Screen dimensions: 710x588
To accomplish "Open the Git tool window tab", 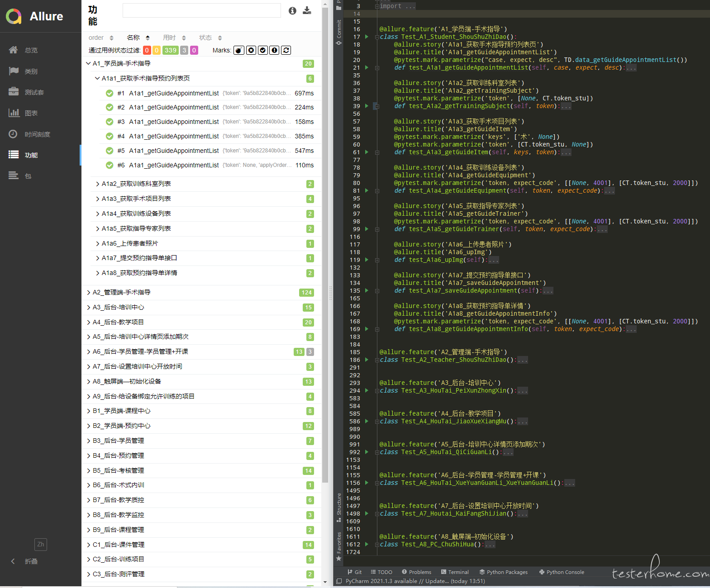I will point(354,572).
